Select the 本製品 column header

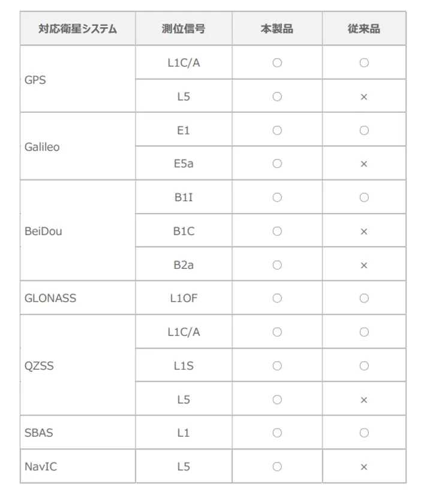coord(276,29)
